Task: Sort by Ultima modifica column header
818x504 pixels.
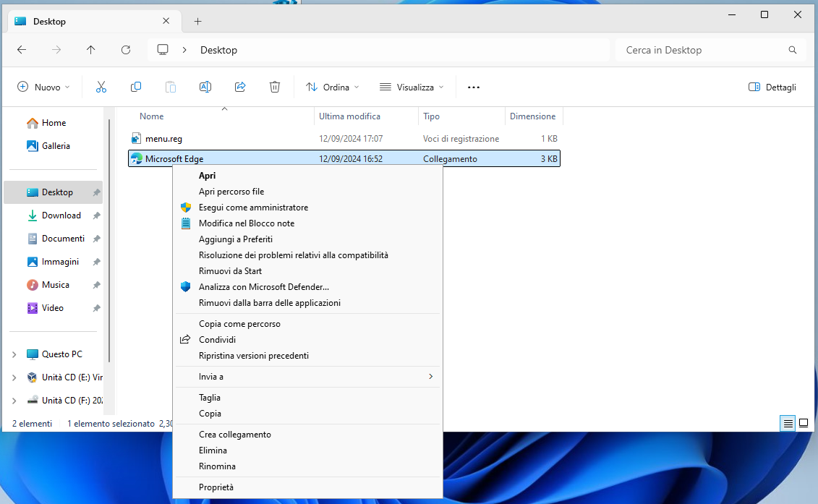Action: click(x=366, y=116)
